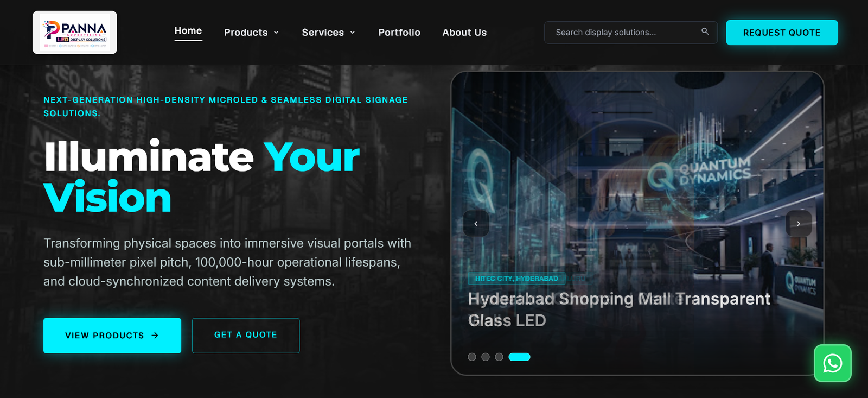Click the Hitec City, Hyderabad tag
Screen dimensions: 868x398
516,279
